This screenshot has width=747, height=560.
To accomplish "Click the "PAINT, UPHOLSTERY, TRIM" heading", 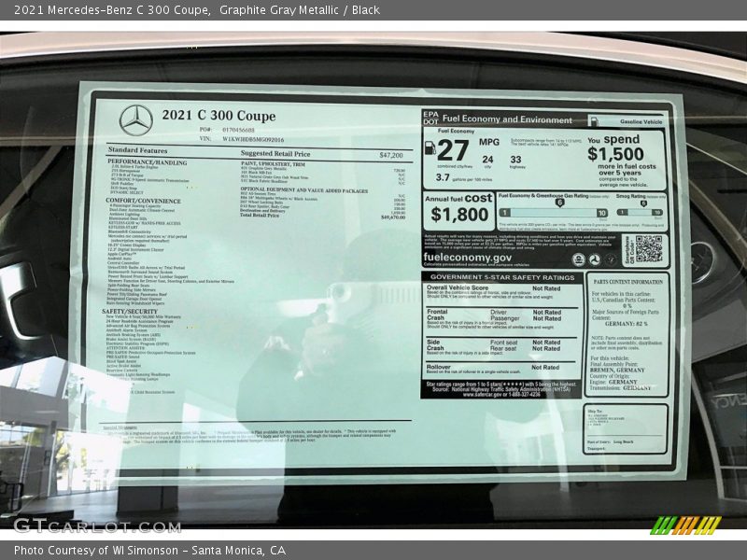I will (x=273, y=164).
